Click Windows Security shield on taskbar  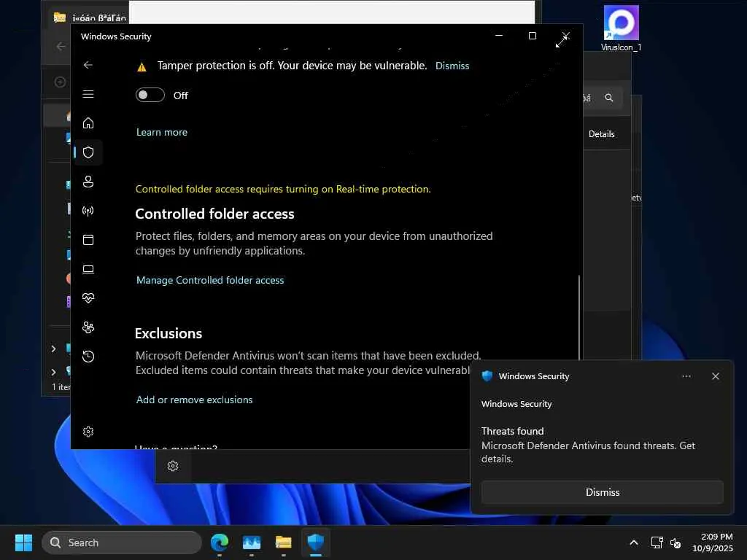coord(315,542)
